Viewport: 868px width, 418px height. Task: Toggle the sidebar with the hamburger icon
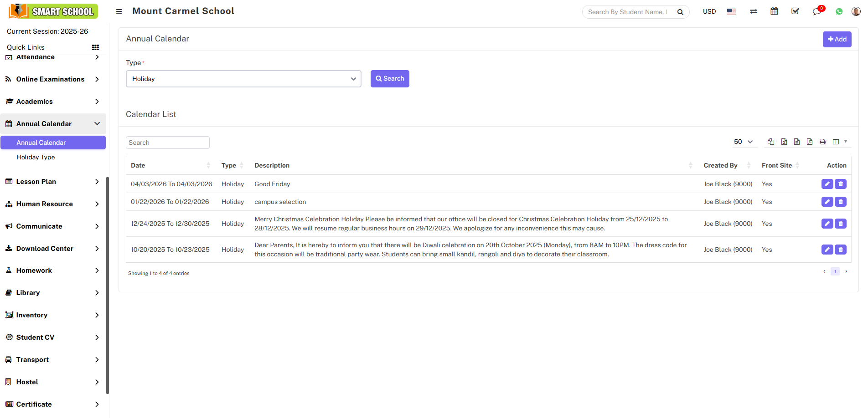pos(119,11)
